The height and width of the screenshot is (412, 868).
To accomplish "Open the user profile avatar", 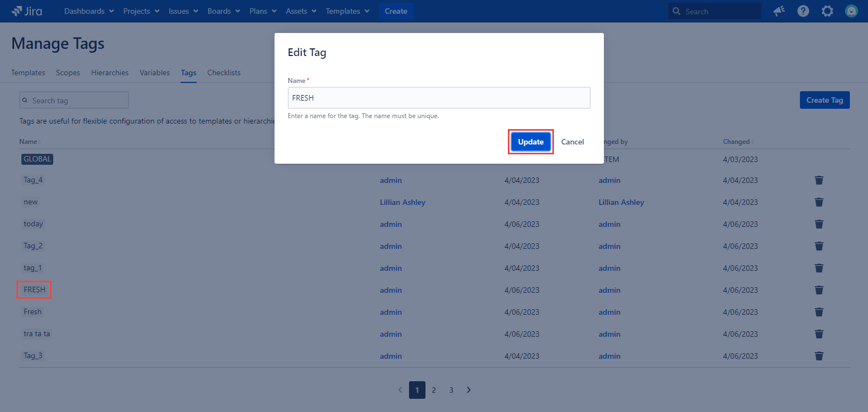I will tap(851, 11).
